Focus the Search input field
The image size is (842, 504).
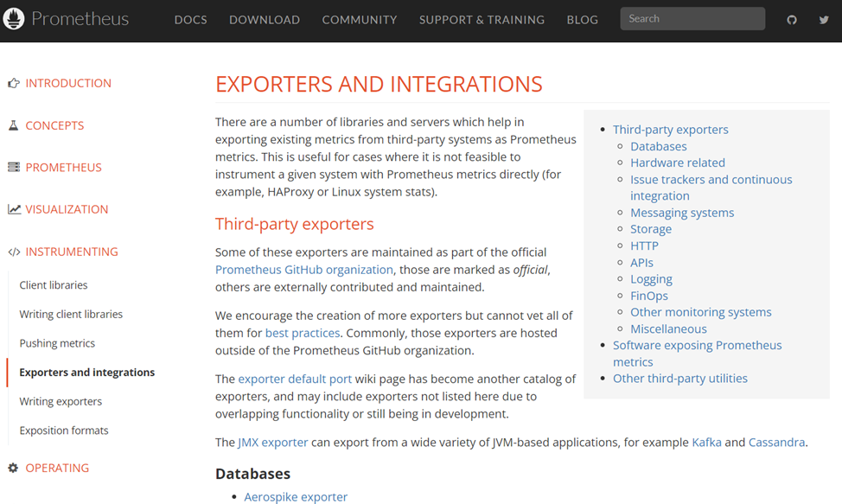(692, 19)
